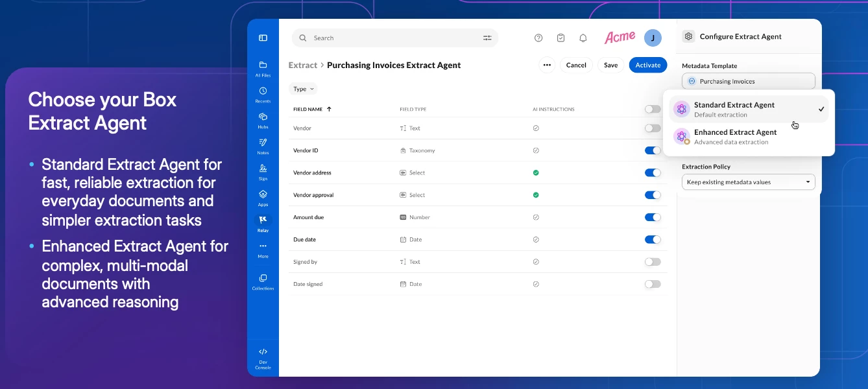Viewport: 868px width, 389px height.
Task: Click FIELD TYPE column header
Action: 413,109
